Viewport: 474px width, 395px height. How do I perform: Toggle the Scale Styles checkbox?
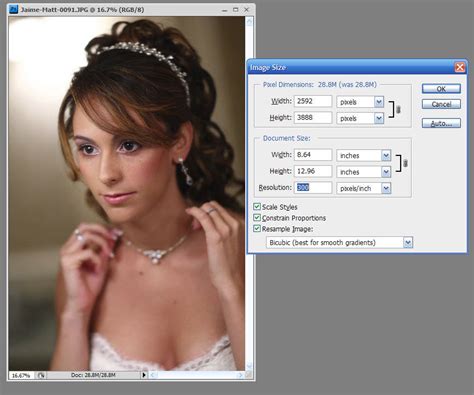(x=257, y=207)
